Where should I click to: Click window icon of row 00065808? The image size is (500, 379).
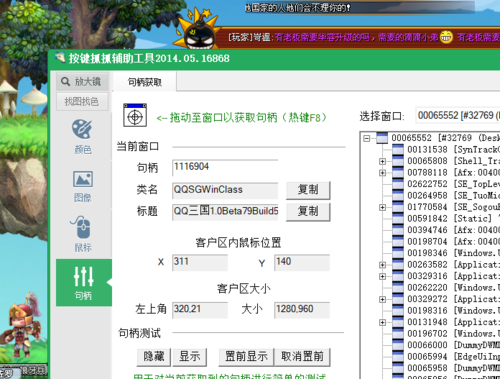pos(398,161)
